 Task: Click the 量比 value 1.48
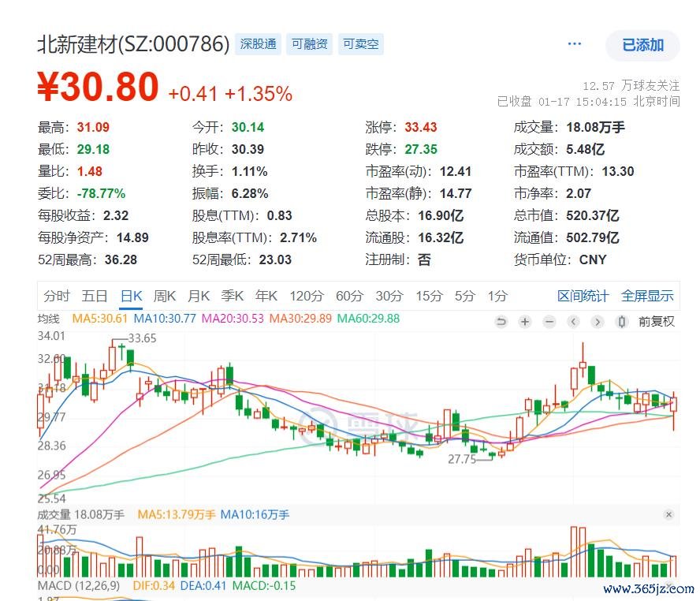(90, 171)
